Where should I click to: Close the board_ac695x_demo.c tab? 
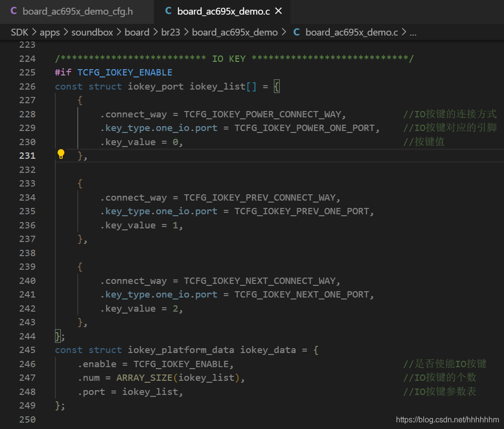click(x=278, y=11)
